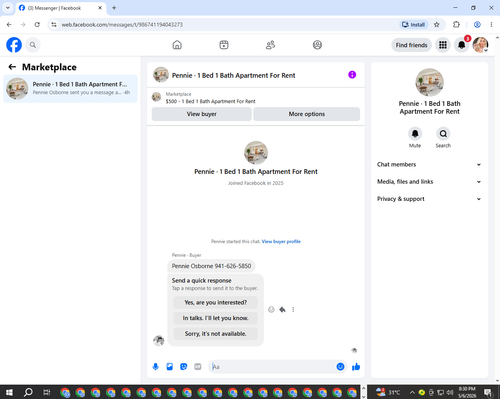Click the Install app button in address bar
The width and height of the screenshot is (500, 399).
coord(414,24)
